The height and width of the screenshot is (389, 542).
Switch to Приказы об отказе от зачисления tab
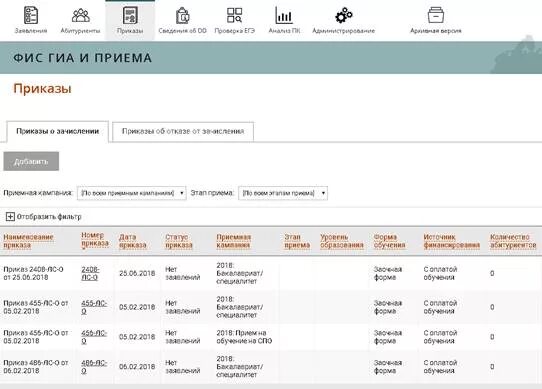pos(183,131)
